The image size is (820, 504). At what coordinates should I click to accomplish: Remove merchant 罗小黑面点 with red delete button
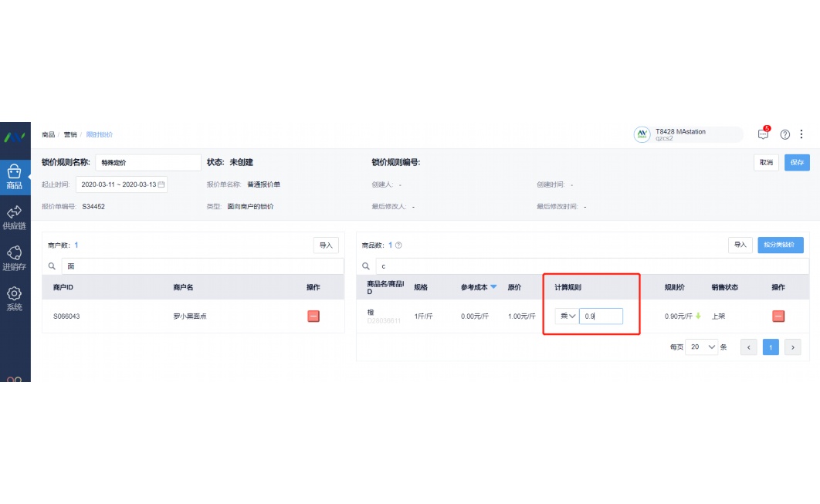coord(314,316)
